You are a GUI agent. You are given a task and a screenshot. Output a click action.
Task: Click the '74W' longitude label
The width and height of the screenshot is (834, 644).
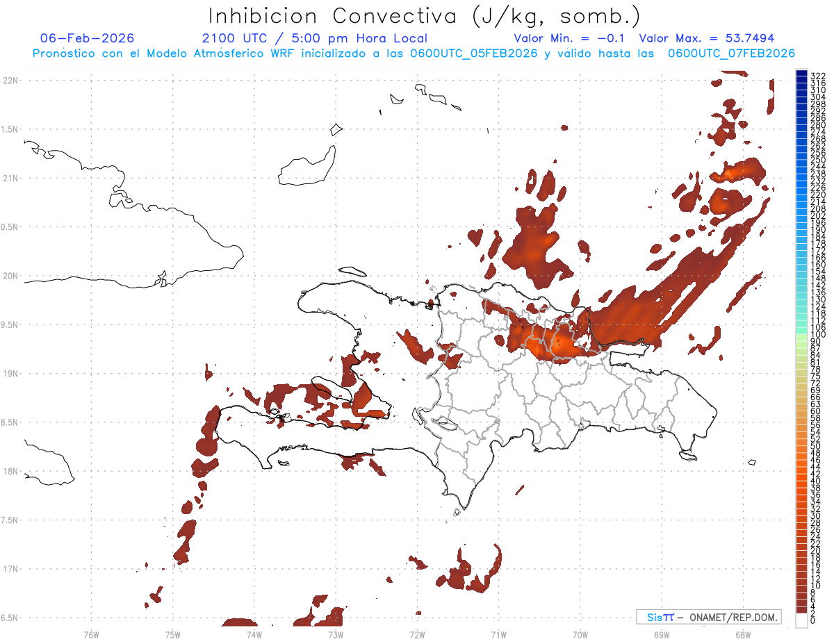click(x=254, y=634)
